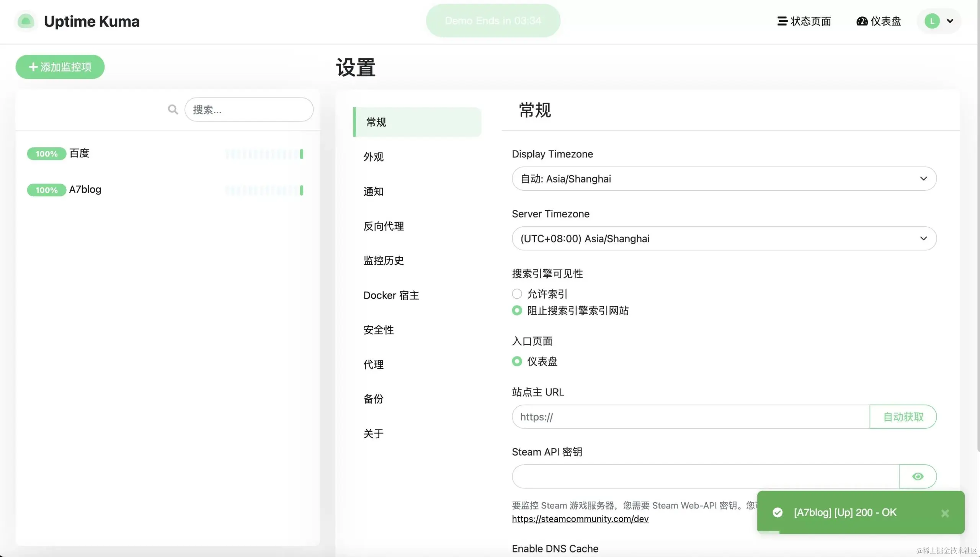The width and height of the screenshot is (980, 557).
Task: Open 仪表盘 using the gauge icon in navbar
Action: [862, 21]
